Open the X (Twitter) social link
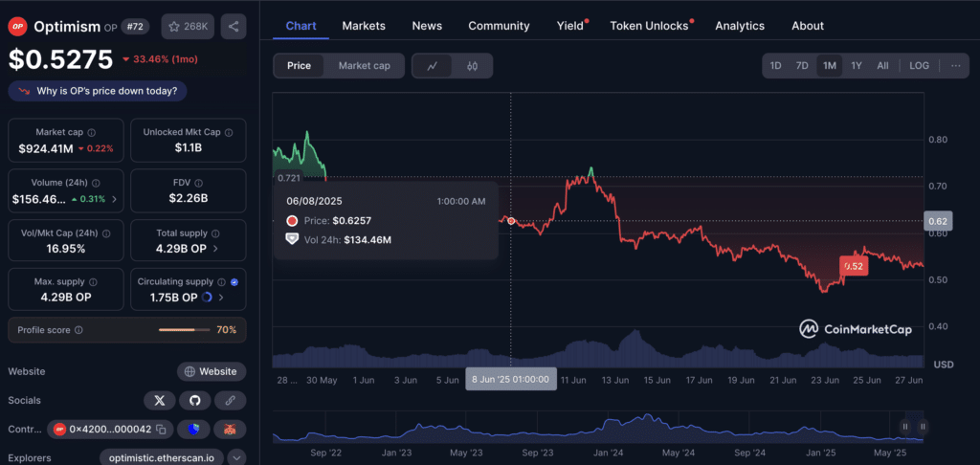The height and width of the screenshot is (465, 980). pos(160,400)
